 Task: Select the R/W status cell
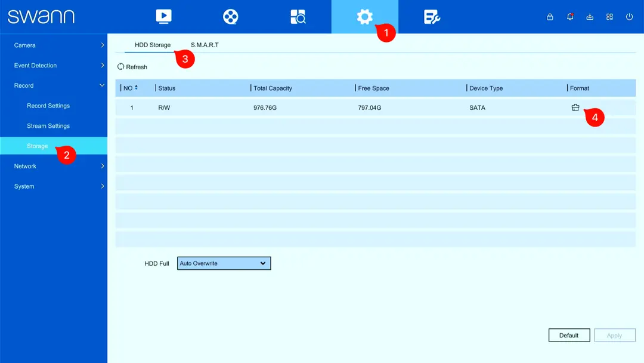[164, 107]
